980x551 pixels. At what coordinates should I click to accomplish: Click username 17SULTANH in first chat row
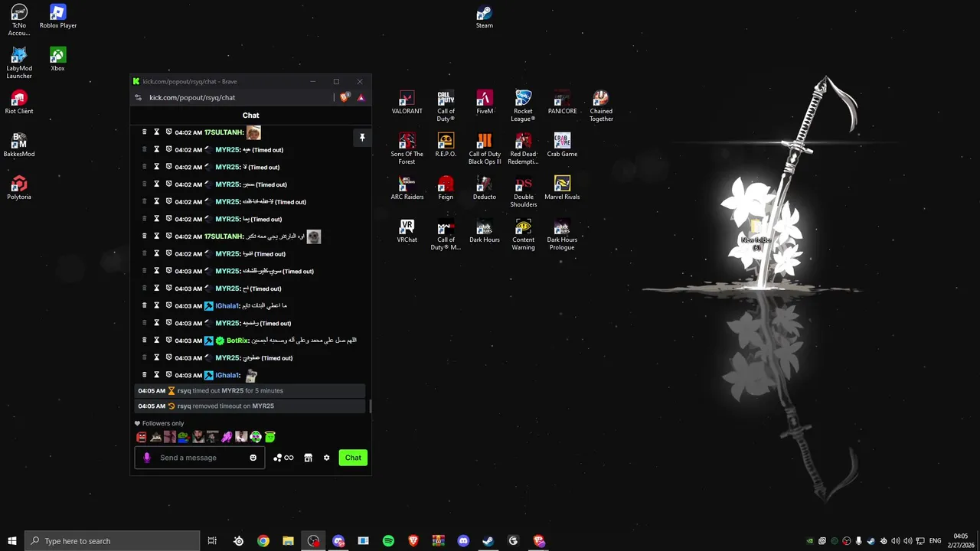224,132
